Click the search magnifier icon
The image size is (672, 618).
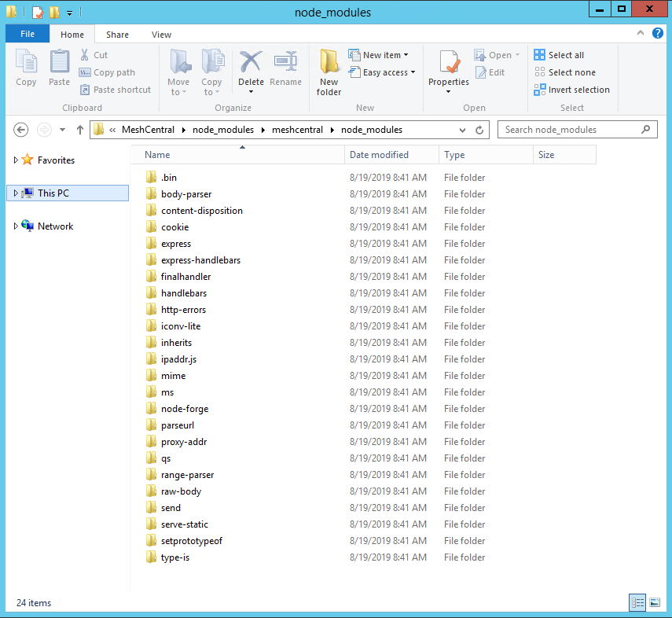point(645,130)
